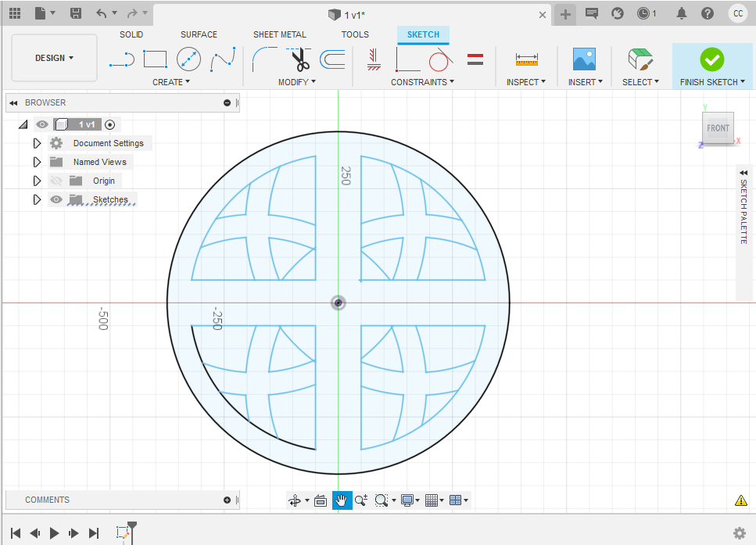
Task: Select the Orbit navigation tool
Action: click(x=295, y=500)
